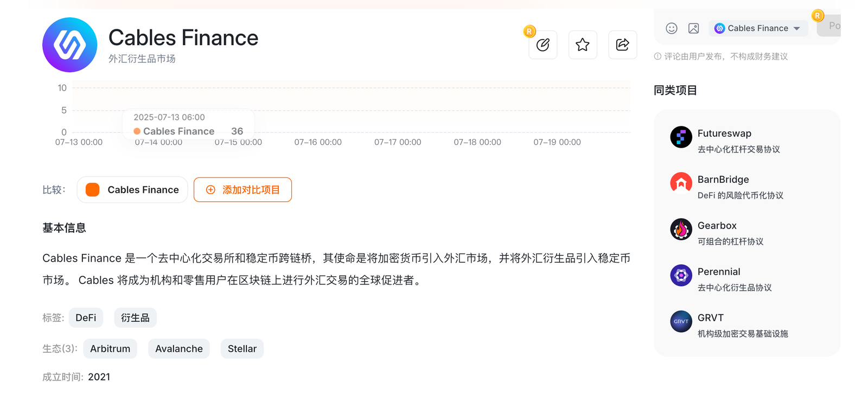Open the Gearbox project icon
The height and width of the screenshot is (400, 868).
pyautogui.click(x=681, y=230)
